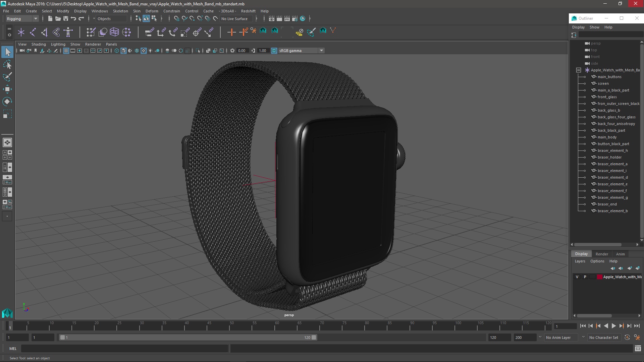The image size is (644, 362).
Task: Activate the Rotate tool in toolbox
Action: (x=7, y=102)
